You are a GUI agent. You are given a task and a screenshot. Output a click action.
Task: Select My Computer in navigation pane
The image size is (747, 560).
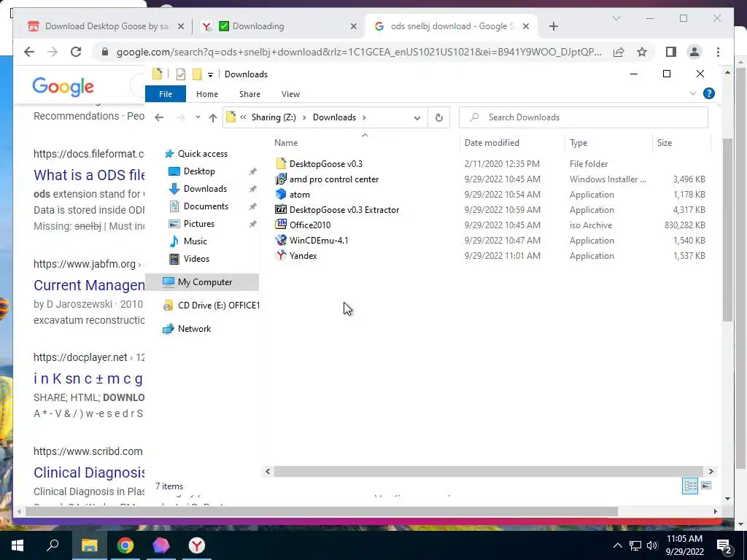[x=205, y=282]
